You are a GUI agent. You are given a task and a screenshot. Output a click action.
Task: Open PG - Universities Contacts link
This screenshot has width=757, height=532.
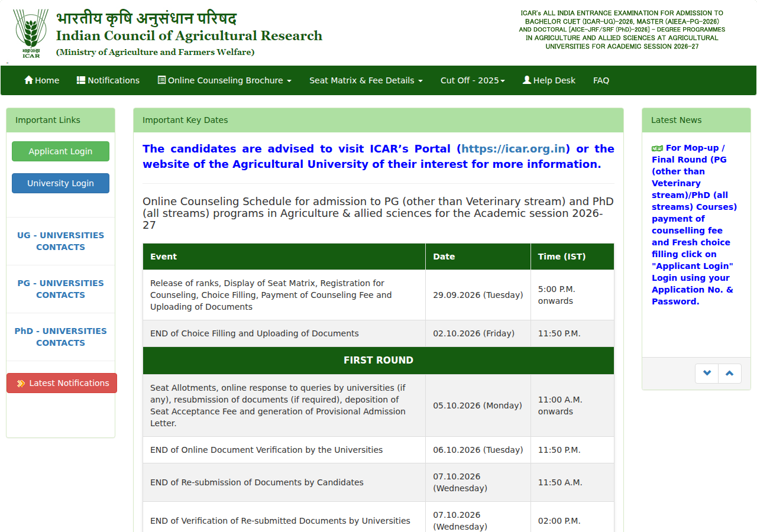[x=60, y=289]
